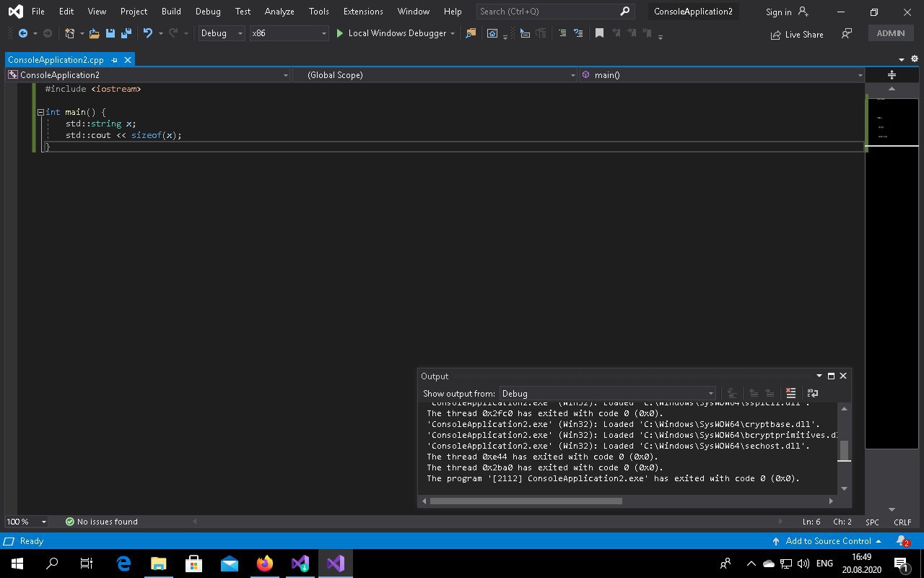
Task: Click the editor split window handle
Action: coord(892,75)
